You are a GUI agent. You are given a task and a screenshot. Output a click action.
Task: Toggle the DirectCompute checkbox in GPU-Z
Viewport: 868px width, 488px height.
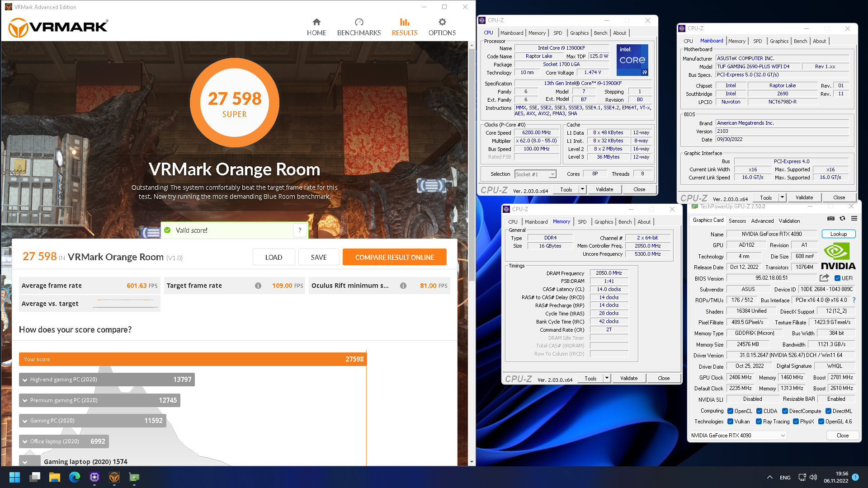785,411
